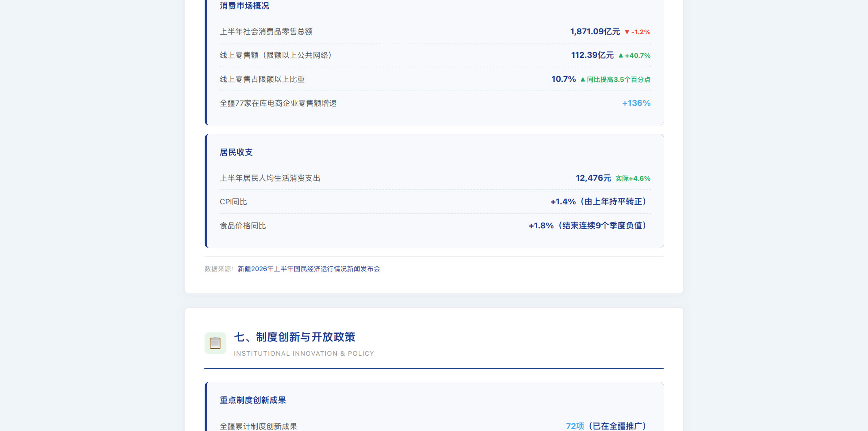Click the 重点制度创新成果 card title
Screen dimensions: 868x431
[x=253, y=400]
